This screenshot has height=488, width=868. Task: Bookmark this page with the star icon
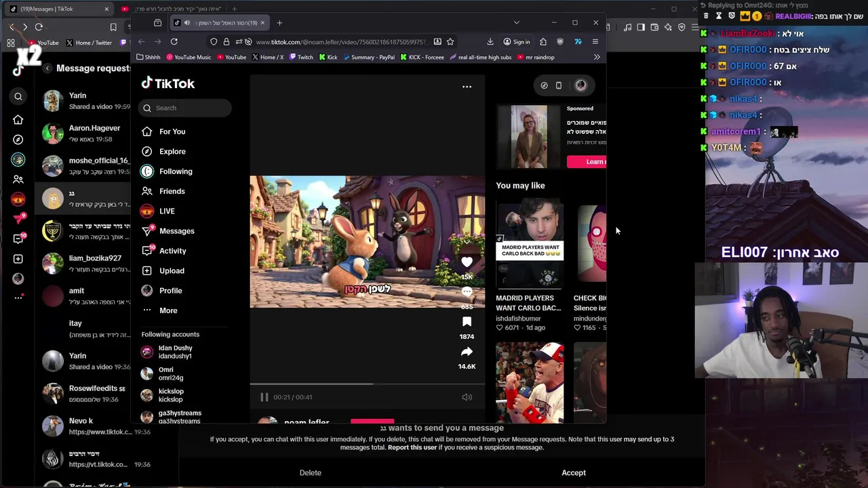(450, 42)
